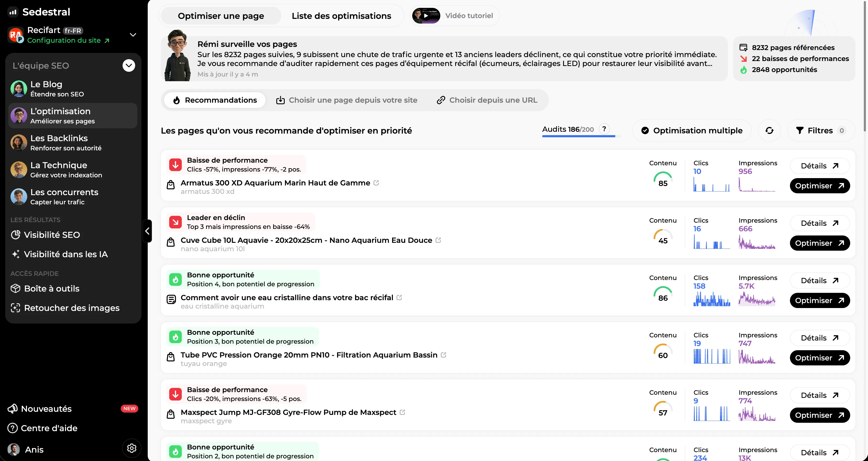The image size is (868, 461).
Task: Open Les concurrents in sidebar
Action: click(73, 196)
